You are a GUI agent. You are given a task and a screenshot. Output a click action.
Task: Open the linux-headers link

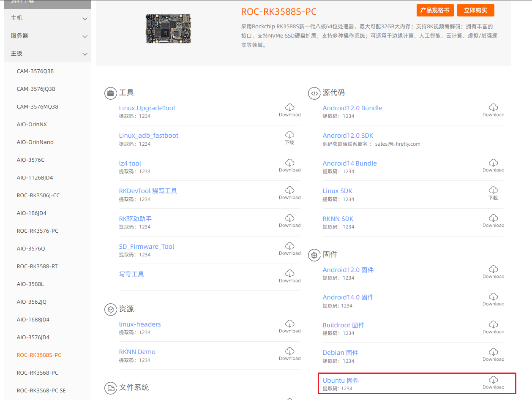(x=140, y=324)
